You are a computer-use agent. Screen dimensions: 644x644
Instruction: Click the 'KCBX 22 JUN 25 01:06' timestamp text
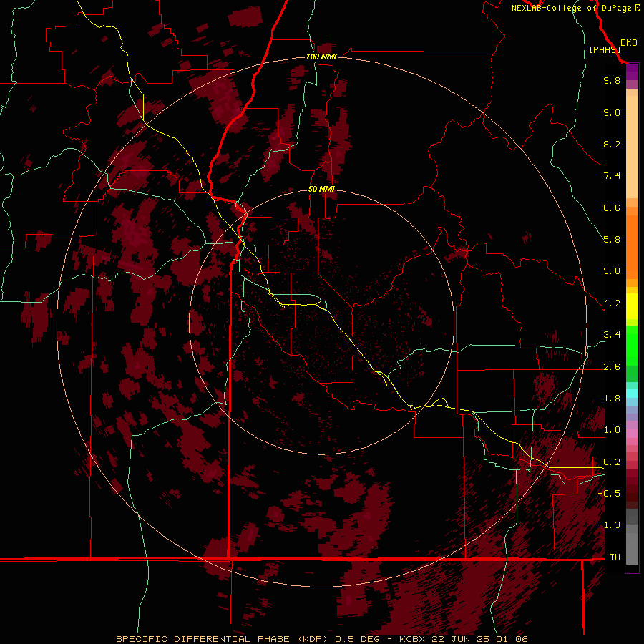pos(463,639)
